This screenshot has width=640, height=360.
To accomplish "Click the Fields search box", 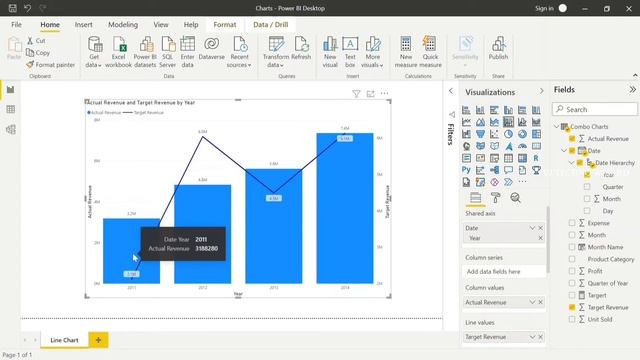I will pyautogui.click(x=595, y=109).
